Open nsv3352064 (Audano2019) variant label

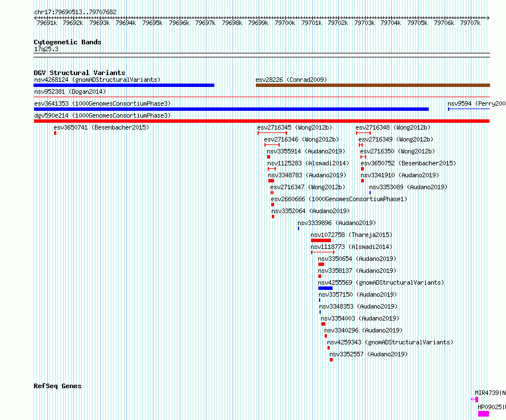point(310,211)
